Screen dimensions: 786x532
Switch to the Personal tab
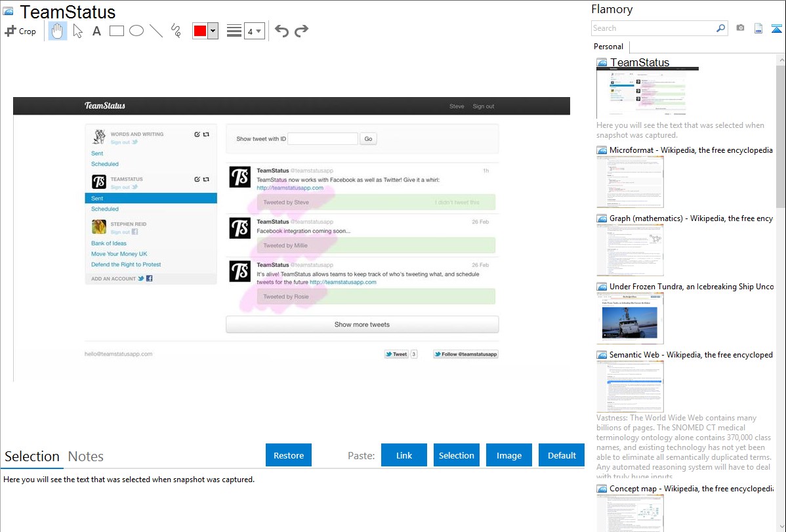608,46
